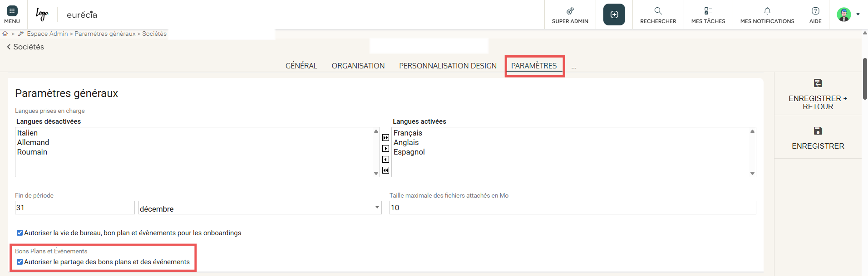868x276 pixels.
Task: Uncheck onboarding vie de bureau checkbox
Action: coord(20,233)
